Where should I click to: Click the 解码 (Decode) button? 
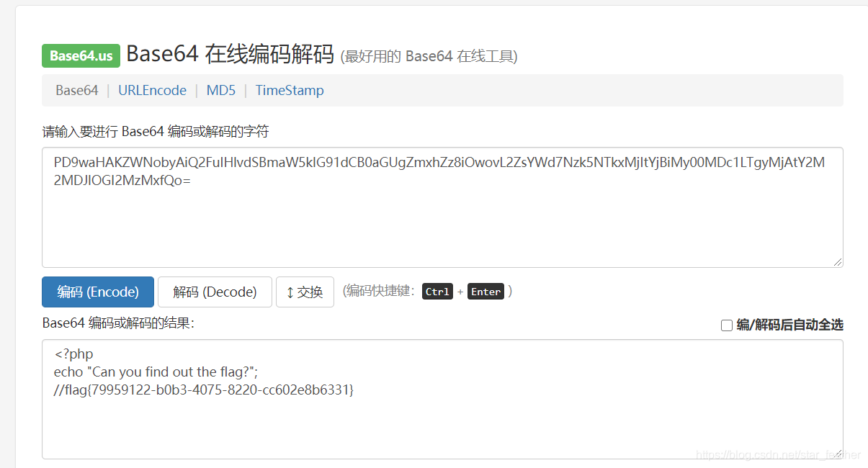[x=215, y=292]
